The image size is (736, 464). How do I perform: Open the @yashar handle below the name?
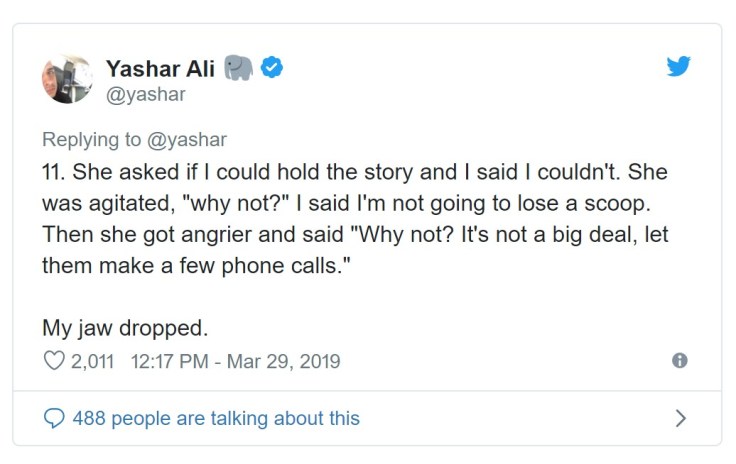coord(146,94)
